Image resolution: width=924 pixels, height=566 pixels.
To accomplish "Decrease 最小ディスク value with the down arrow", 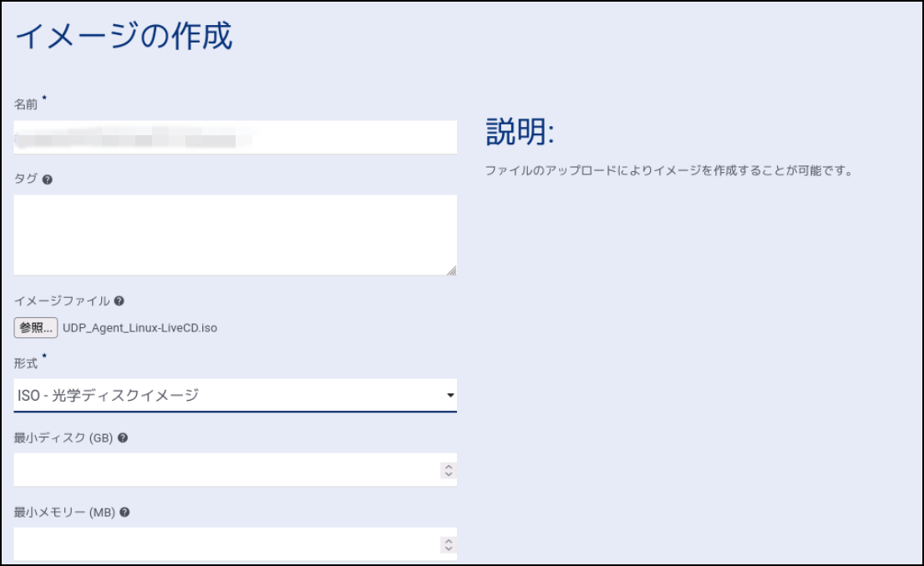I will click(449, 474).
